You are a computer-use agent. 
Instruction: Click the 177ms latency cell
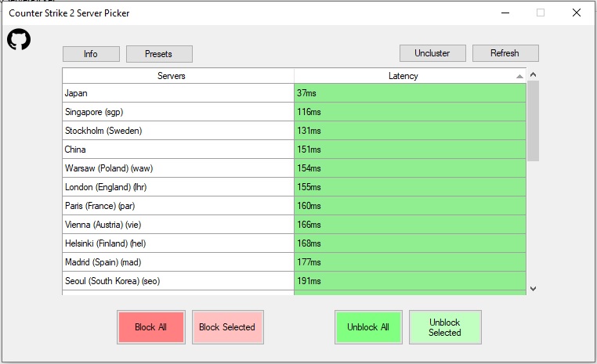(410, 262)
